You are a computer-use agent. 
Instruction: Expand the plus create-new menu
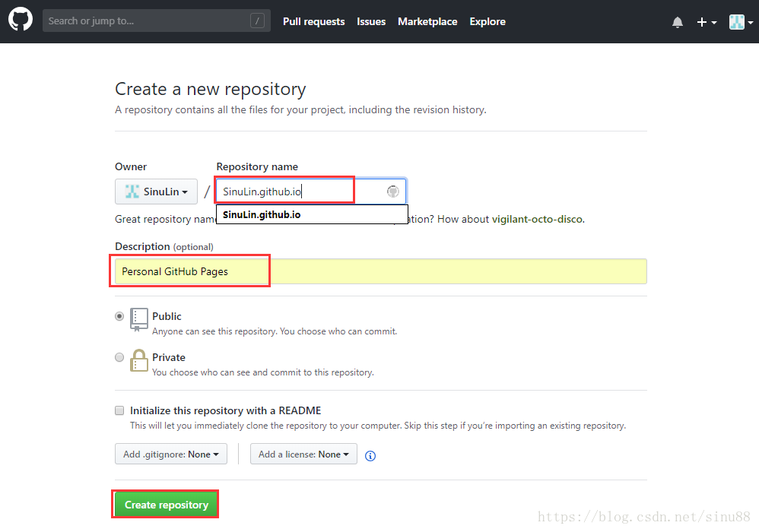[x=707, y=22]
